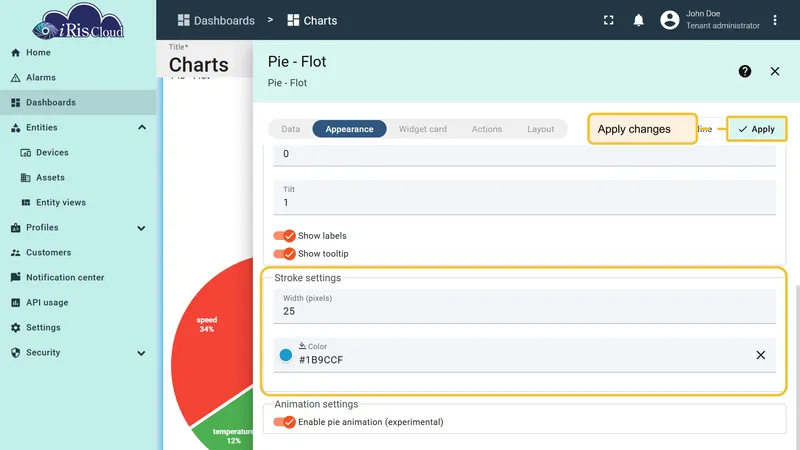Click the Home house icon
Screen dimensions: 800x450
pyautogui.click(x=15, y=53)
